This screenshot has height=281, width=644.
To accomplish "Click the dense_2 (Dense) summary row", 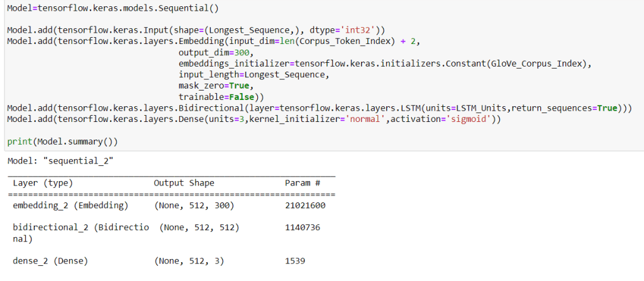I will pyautogui.click(x=50, y=261).
